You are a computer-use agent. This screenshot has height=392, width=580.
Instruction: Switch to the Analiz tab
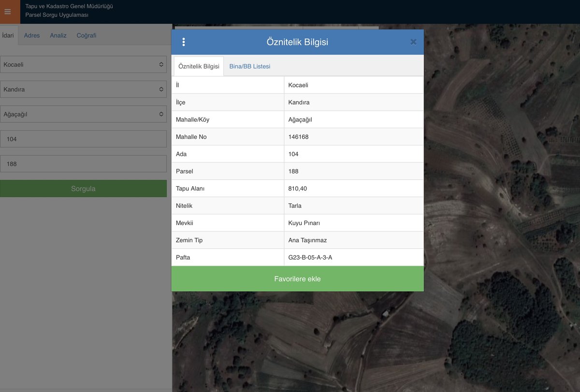coord(58,35)
